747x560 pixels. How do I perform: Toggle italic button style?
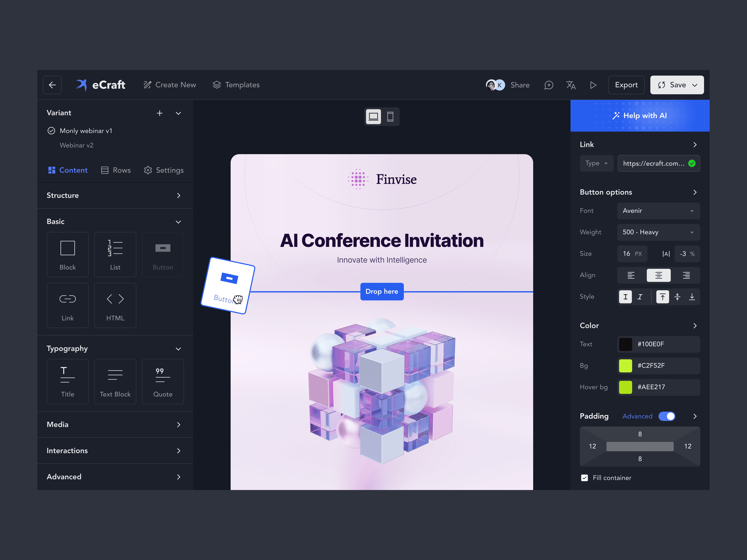(x=640, y=297)
